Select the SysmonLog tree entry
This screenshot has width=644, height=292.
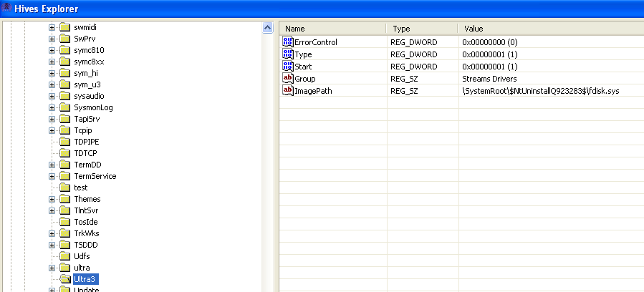(93, 107)
